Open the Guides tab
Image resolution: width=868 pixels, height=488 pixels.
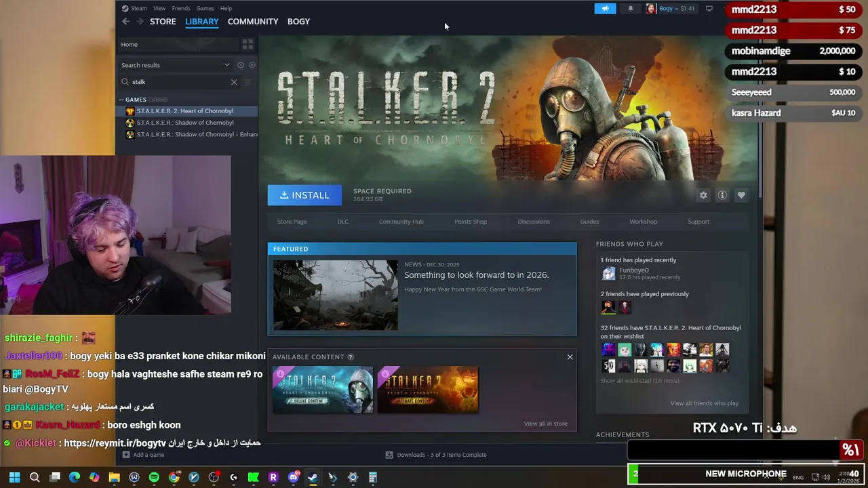click(589, 222)
